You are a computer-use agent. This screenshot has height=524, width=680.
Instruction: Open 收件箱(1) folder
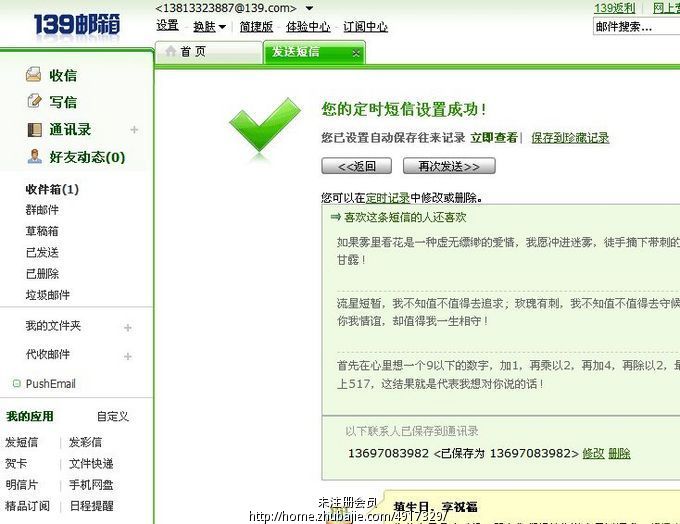click(52, 189)
